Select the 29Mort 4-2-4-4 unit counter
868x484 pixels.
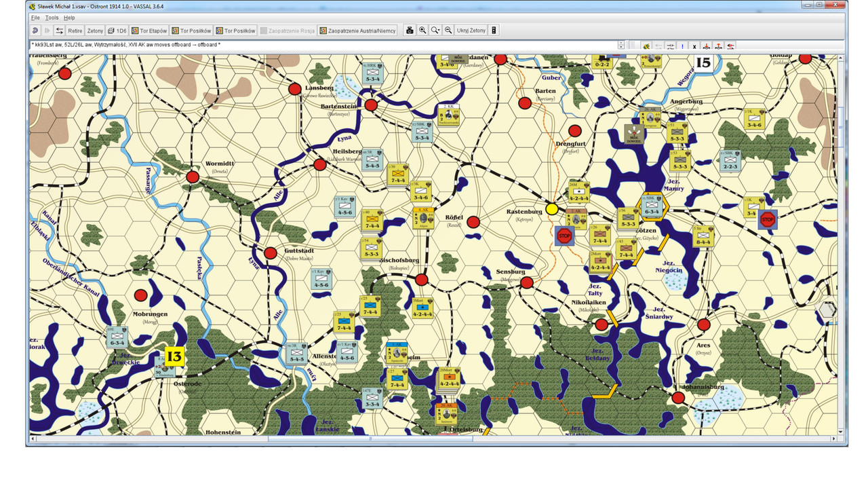tap(449, 377)
